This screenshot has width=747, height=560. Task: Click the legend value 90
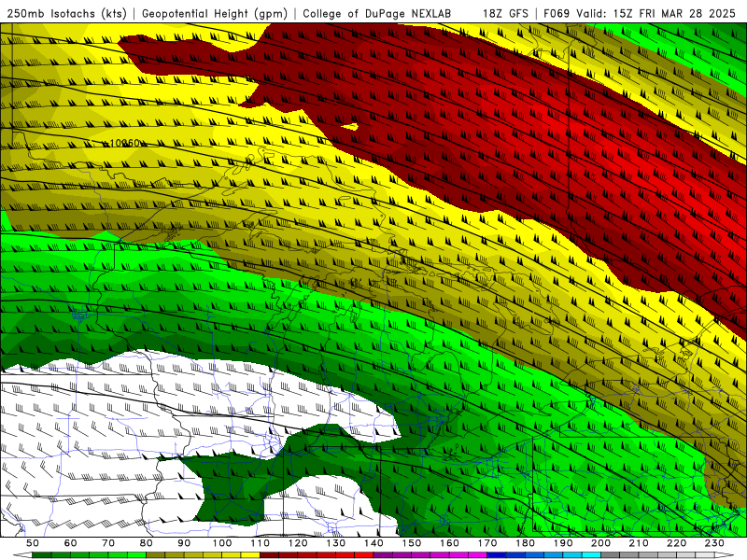pos(184,543)
